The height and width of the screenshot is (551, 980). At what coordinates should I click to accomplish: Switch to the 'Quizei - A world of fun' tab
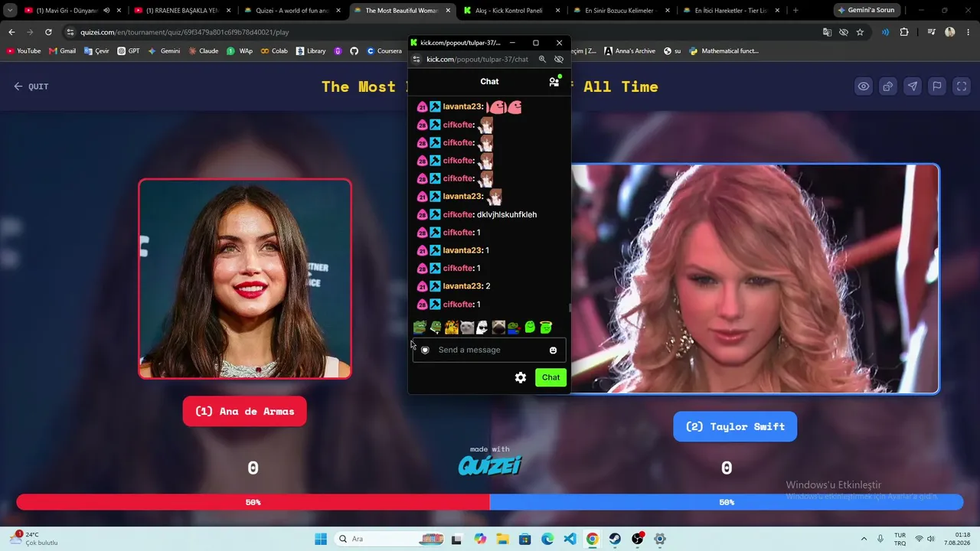(x=292, y=11)
